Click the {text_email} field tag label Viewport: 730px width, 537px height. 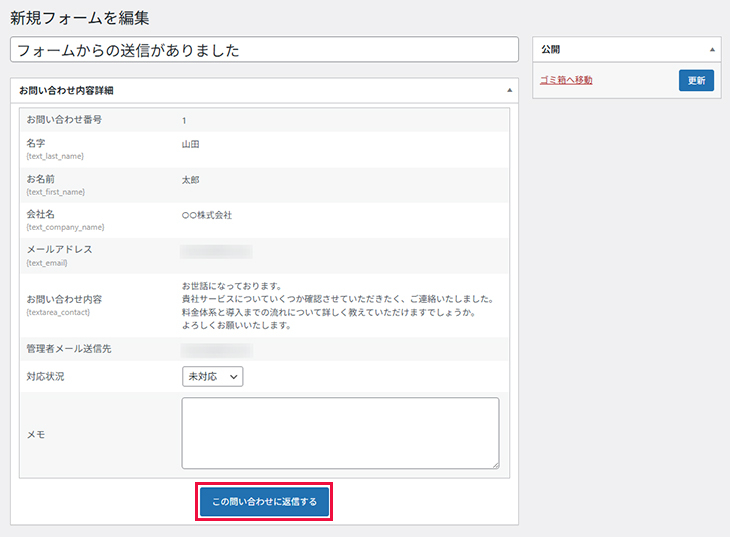(x=49, y=263)
